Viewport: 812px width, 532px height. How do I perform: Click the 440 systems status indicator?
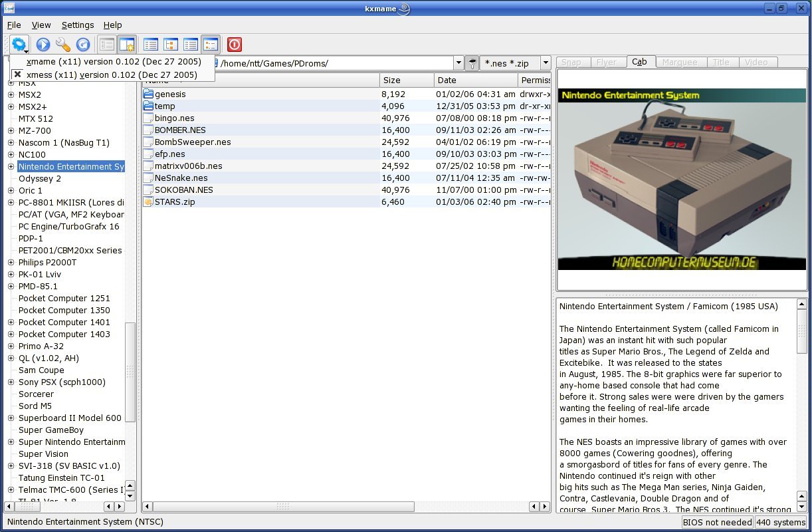[x=781, y=522]
